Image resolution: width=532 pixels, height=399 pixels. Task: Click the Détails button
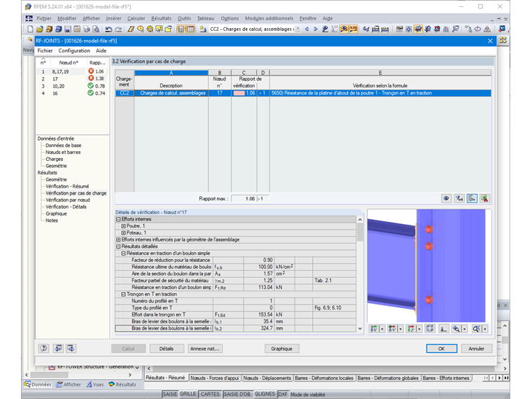click(167, 349)
